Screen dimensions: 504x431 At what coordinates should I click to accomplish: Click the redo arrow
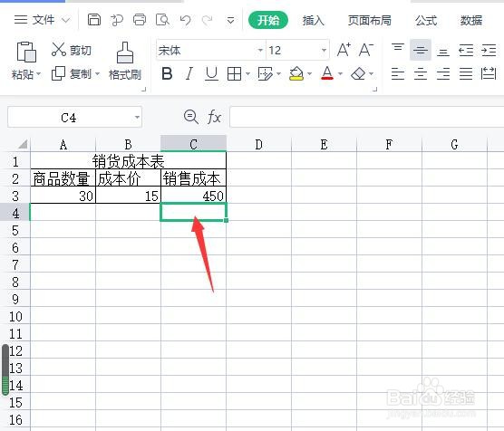(x=208, y=20)
